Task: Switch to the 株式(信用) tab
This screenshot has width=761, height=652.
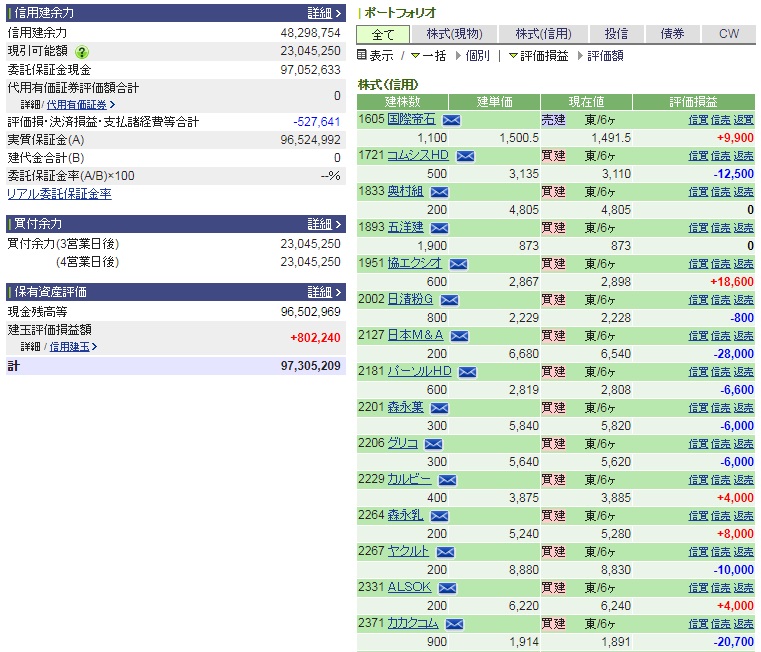Action: (544, 34)
